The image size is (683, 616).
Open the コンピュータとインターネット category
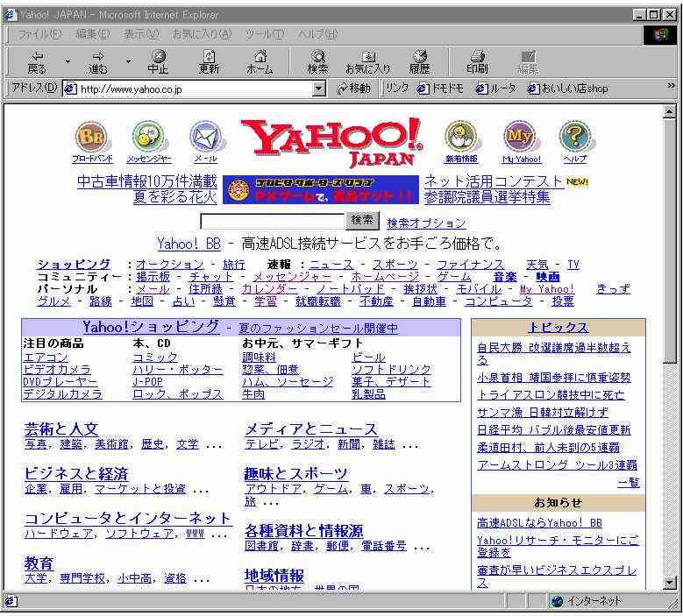128,519
